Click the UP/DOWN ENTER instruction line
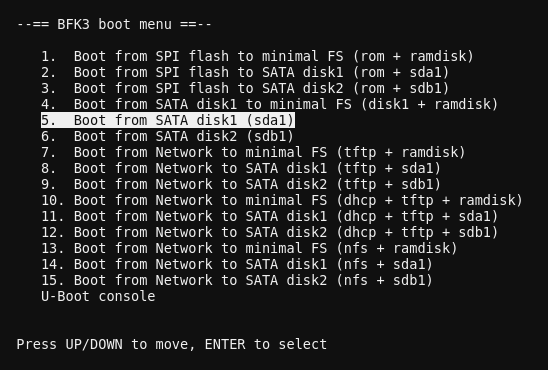This screenshot has height=370, width=548. (172, 344)
